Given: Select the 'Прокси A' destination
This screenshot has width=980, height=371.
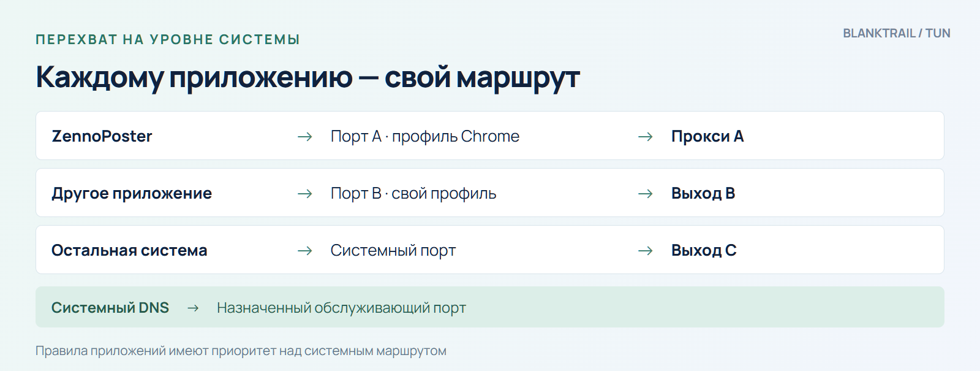Looking at the screenshot, I should point(707,136).
